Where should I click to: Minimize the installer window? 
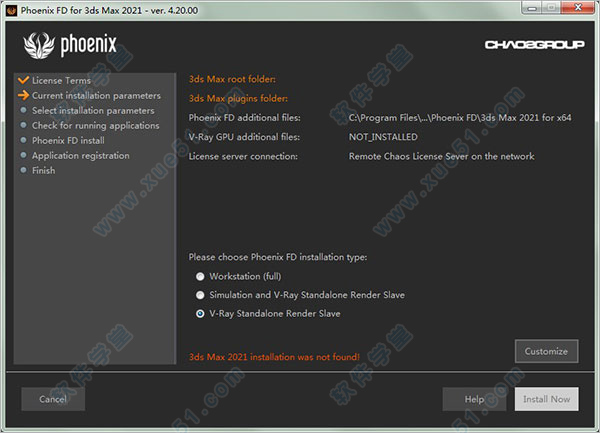tap(532, 8)
